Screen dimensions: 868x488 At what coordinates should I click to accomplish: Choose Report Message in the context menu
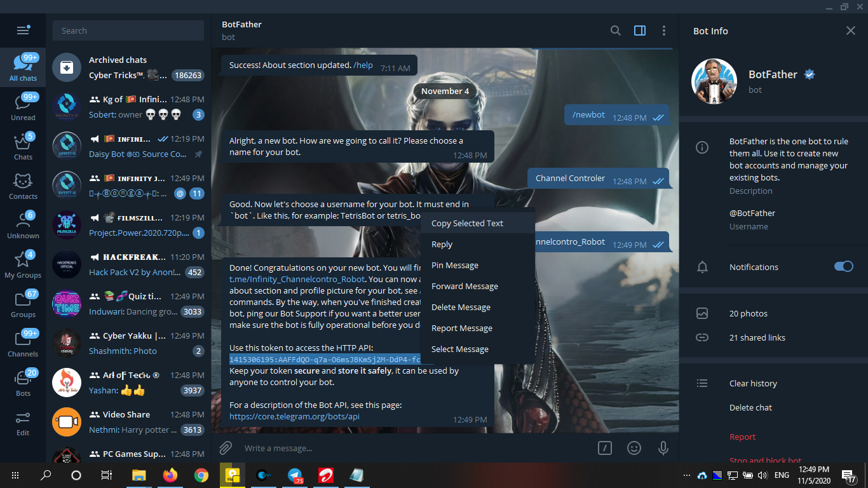point(478,328)
